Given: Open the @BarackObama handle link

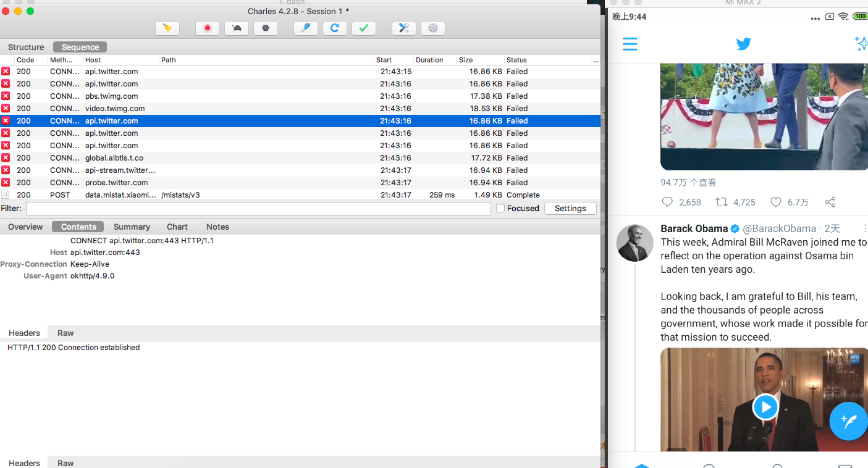Looking at the screenshot, I should tap(779, 228).
